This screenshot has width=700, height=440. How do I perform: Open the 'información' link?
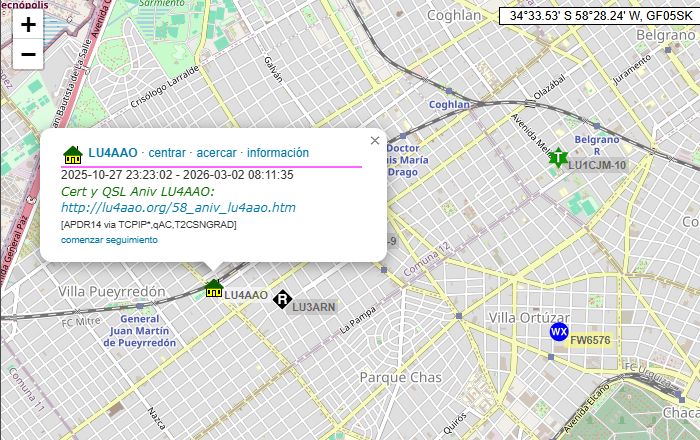pyautogui.click(x=278, y=153)
